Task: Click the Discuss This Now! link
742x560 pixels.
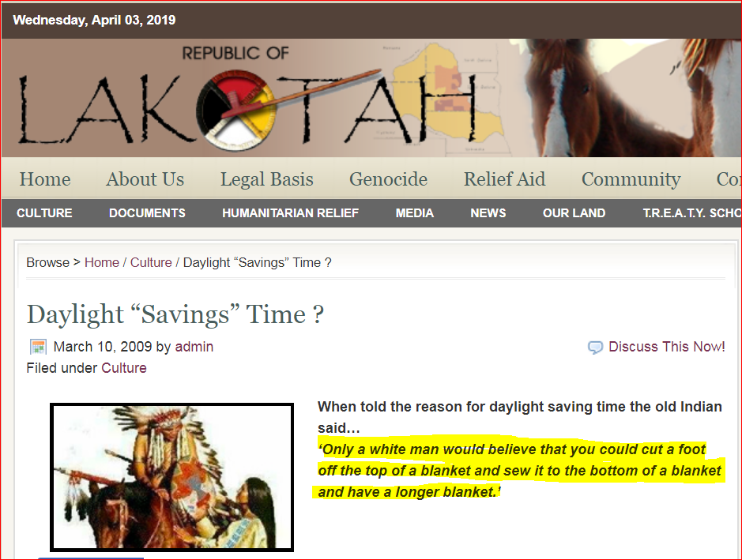Action: click(666, 347)
